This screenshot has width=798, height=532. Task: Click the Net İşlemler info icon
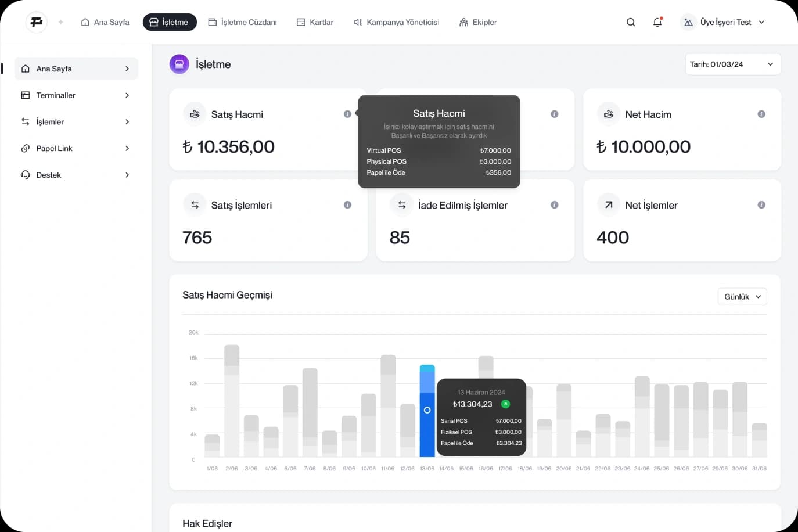[x=761, y=204]
